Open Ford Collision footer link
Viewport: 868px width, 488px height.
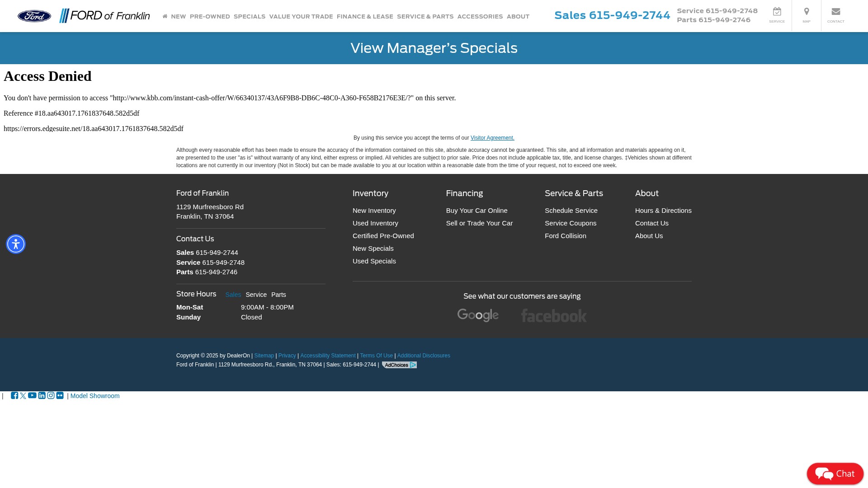[566, 236]
